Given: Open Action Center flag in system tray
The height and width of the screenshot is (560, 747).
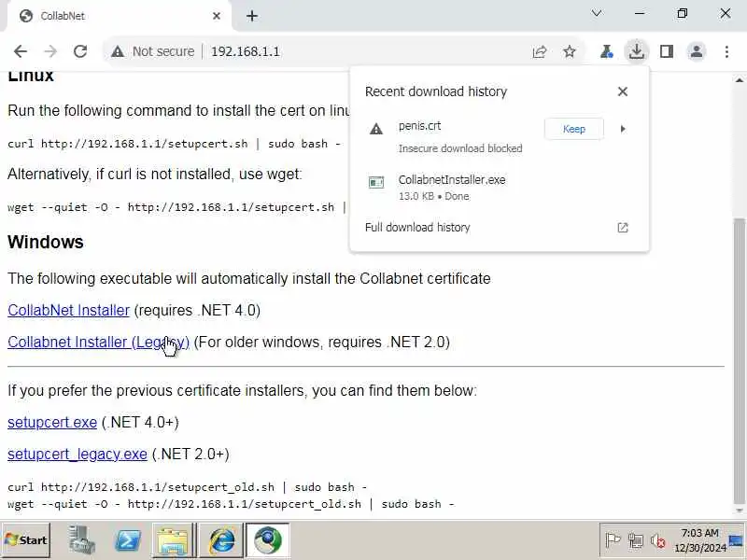Looking at the screenshot, I should pos(613,540).
